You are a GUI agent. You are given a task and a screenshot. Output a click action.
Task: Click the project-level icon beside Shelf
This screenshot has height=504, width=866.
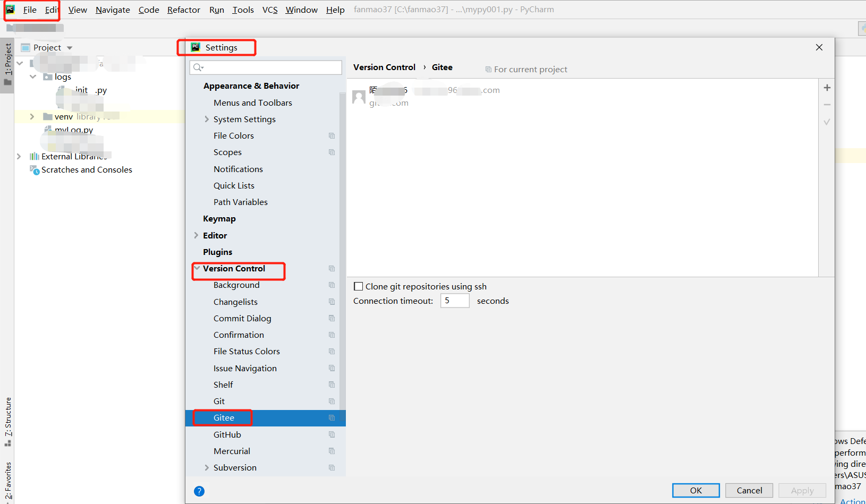(332, 385)
